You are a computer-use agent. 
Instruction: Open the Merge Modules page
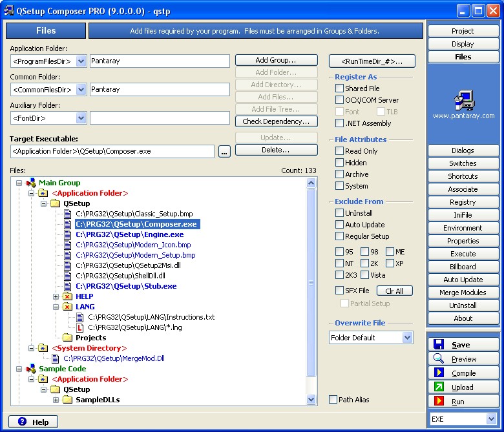click(x=463, y=293)
